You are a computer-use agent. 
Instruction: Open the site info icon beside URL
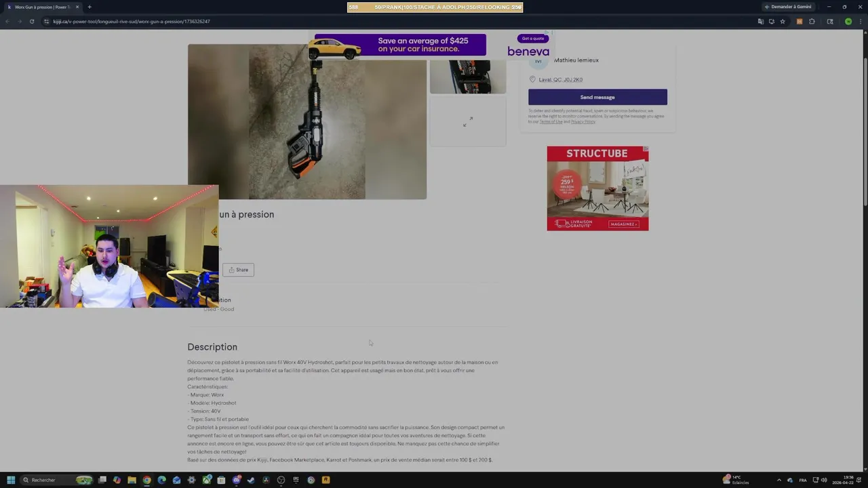(x=46, y=22)
